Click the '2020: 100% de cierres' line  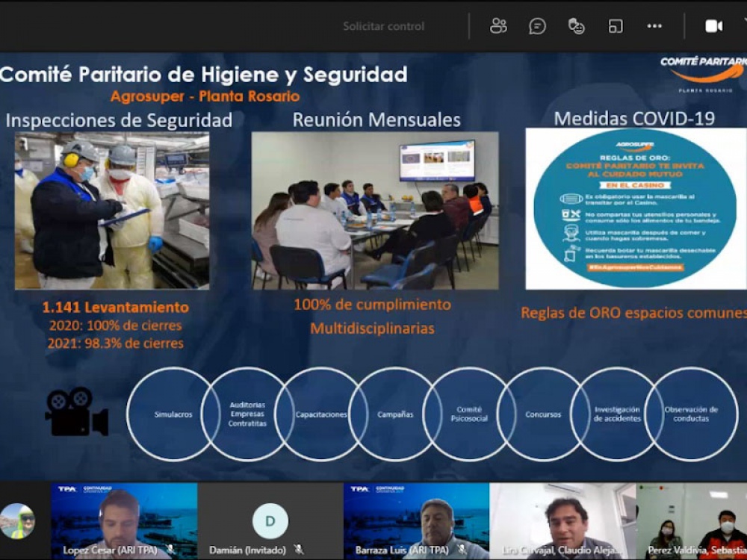[116, 326]
